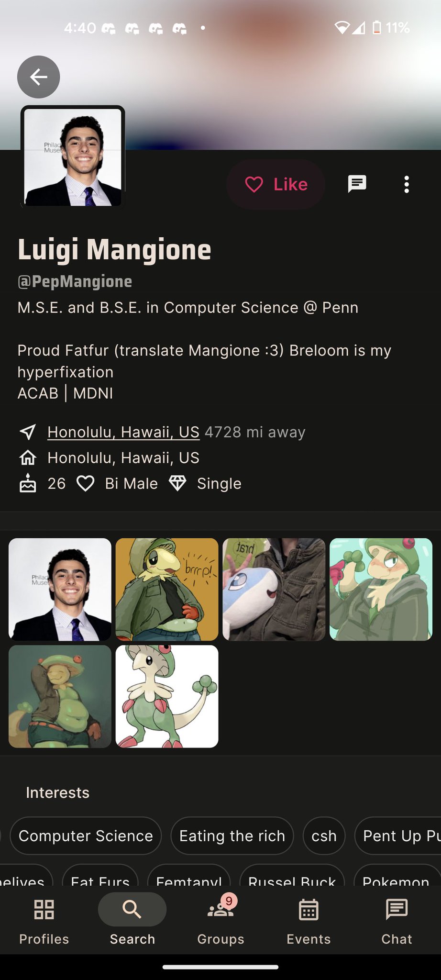Open the 'brrrp!' Breloom drawing thumbnail
441x980 pixels.
(167, 590)
